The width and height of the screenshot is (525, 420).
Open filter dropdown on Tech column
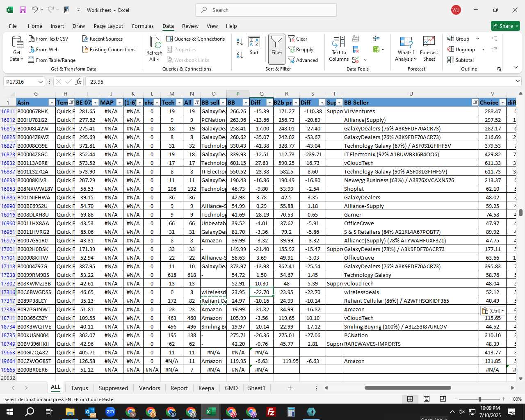pyautogui.click(x=179, y=103)
